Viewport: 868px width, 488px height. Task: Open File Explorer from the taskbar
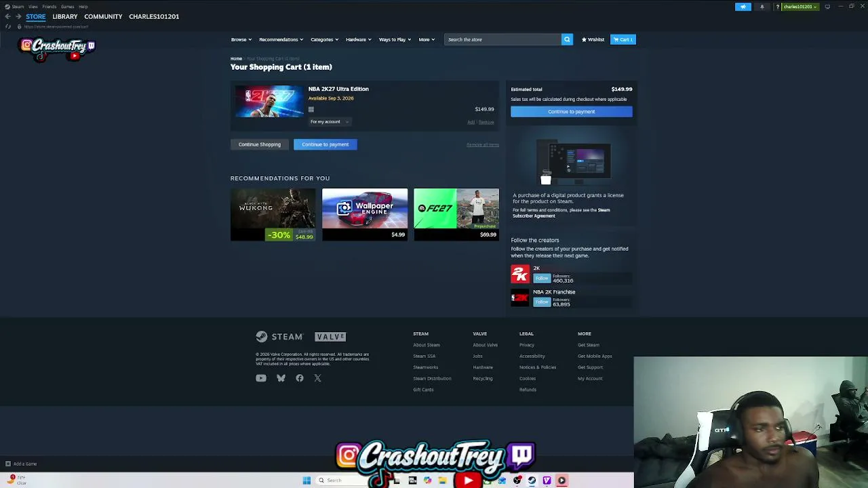tap(442, 481)
